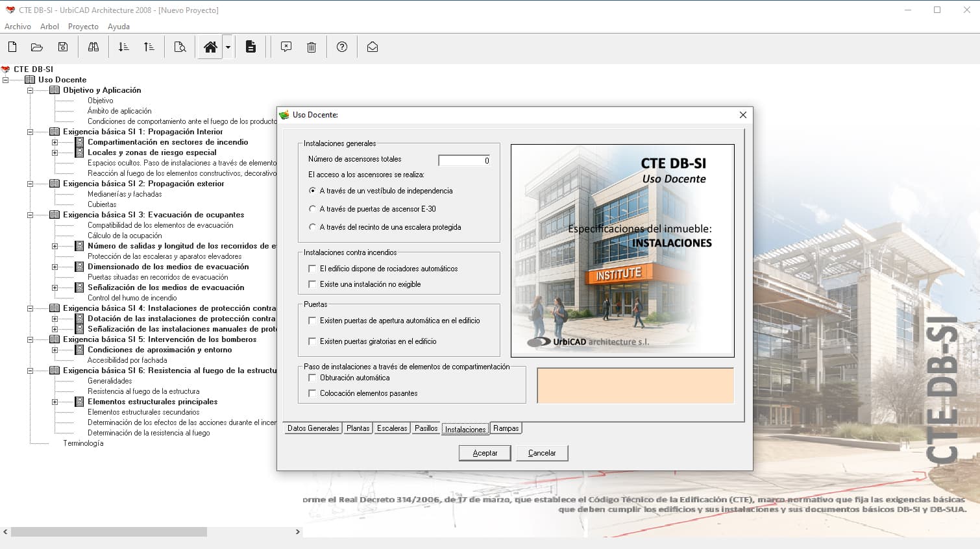980x549 pixels.
Task: Click the CTE DB-SI Uso Docente building image
Action: point(622,250)
